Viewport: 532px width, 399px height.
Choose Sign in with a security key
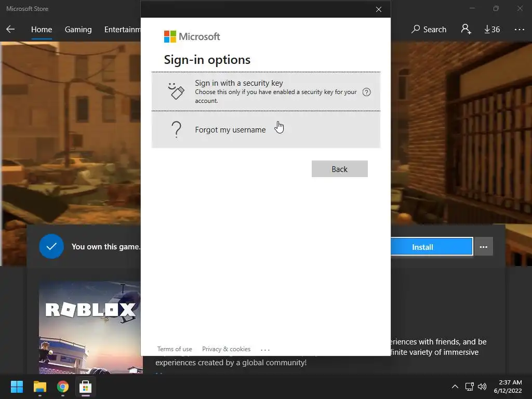(x=265, y=91)
